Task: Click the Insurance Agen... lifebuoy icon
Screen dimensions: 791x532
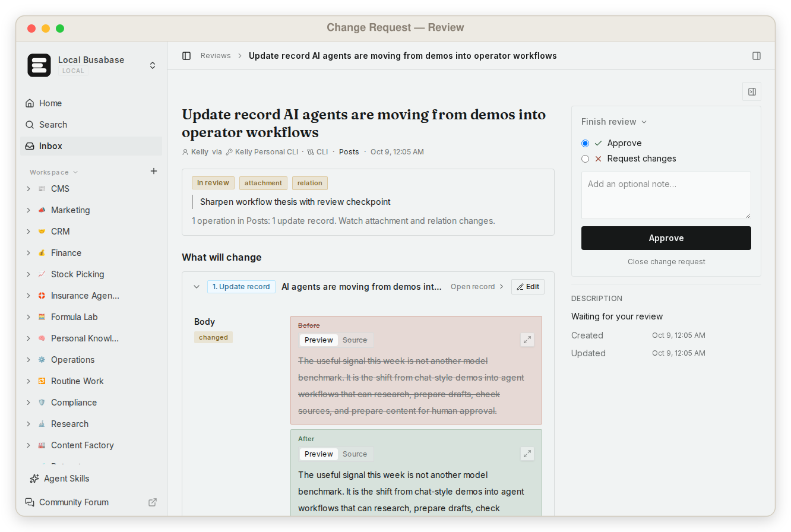Action: click(x=42, y=296)
